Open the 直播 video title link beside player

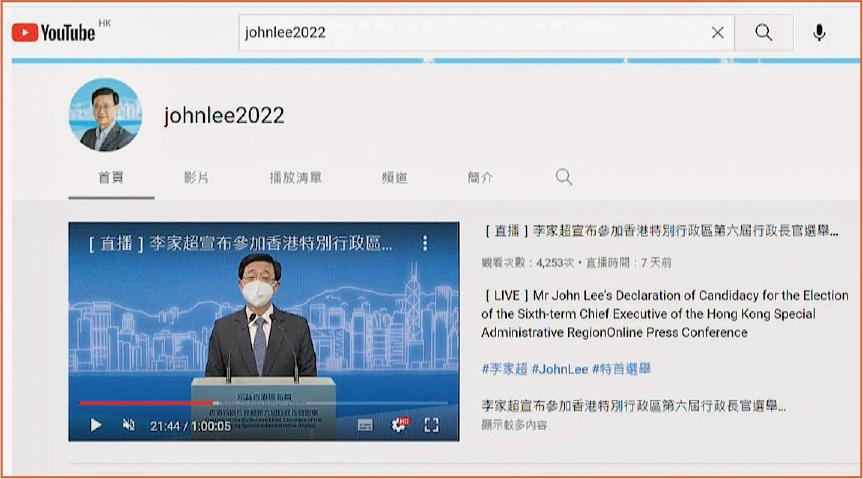(x=660, y=231)
